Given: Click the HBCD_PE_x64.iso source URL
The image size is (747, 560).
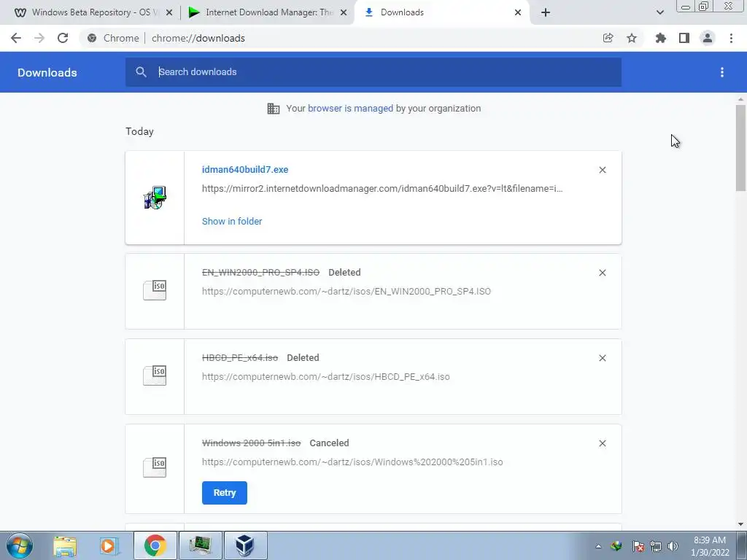Looking at the screenshot, I should (x=326, y=377).
